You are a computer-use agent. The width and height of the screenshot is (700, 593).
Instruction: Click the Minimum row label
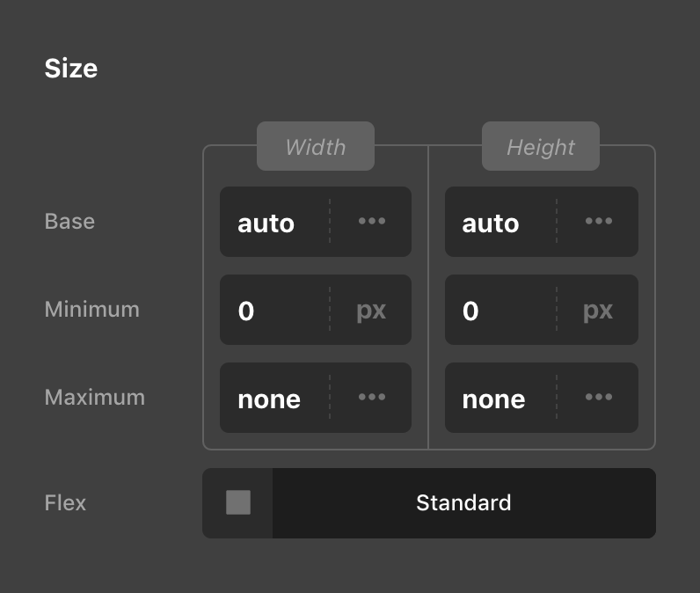92,309
